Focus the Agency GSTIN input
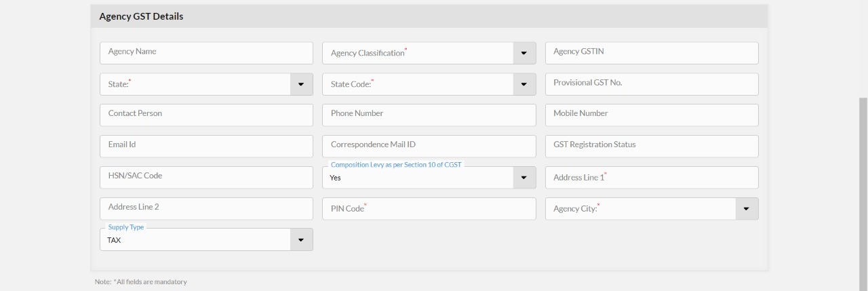868x291 pixels. [651, 53]
